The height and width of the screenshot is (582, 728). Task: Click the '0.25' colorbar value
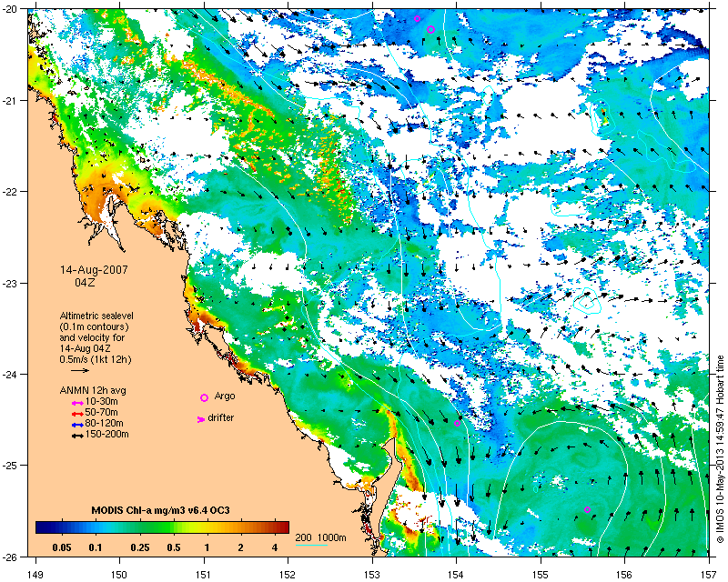[x=140, y=547]
